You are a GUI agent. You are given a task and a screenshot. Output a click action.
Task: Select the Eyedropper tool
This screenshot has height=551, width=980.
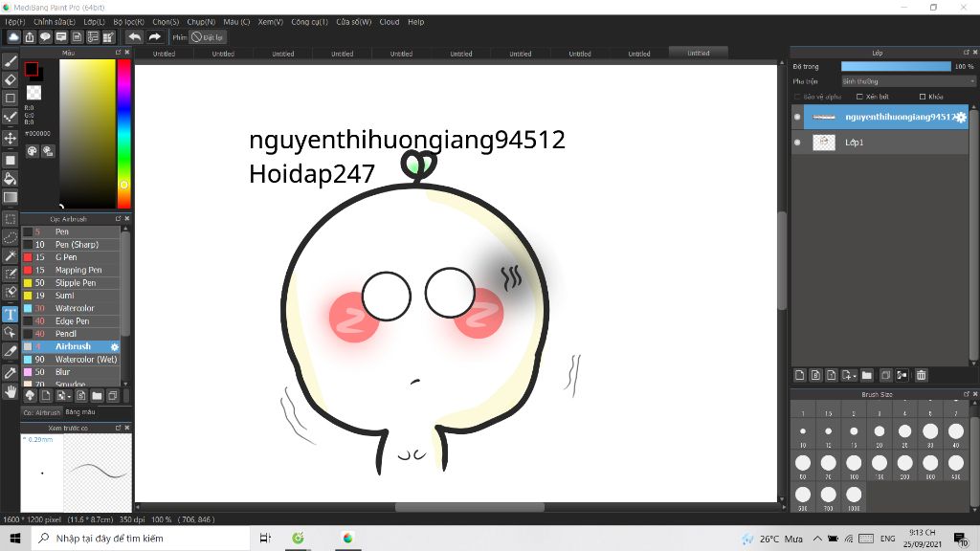coord(10,373)
